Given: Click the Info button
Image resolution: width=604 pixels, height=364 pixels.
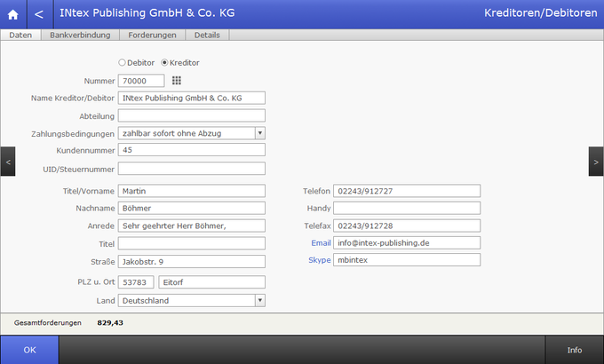Looking at the screenshot, I should coord(575,350).
